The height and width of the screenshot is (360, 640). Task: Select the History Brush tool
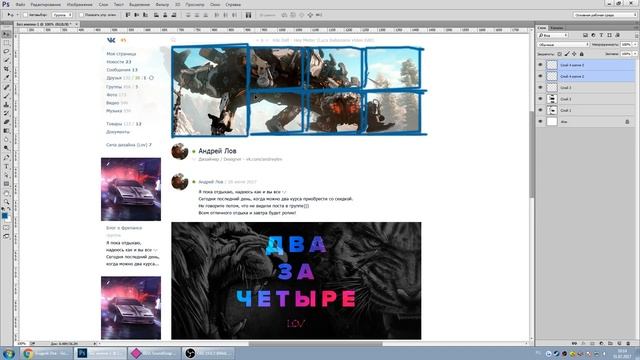point(6,113)
